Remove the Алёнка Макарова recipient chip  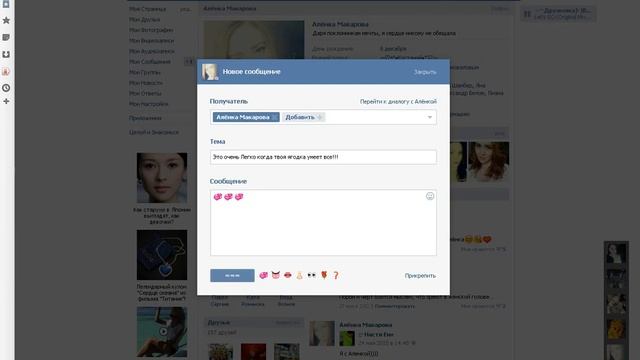click(275, 117)
